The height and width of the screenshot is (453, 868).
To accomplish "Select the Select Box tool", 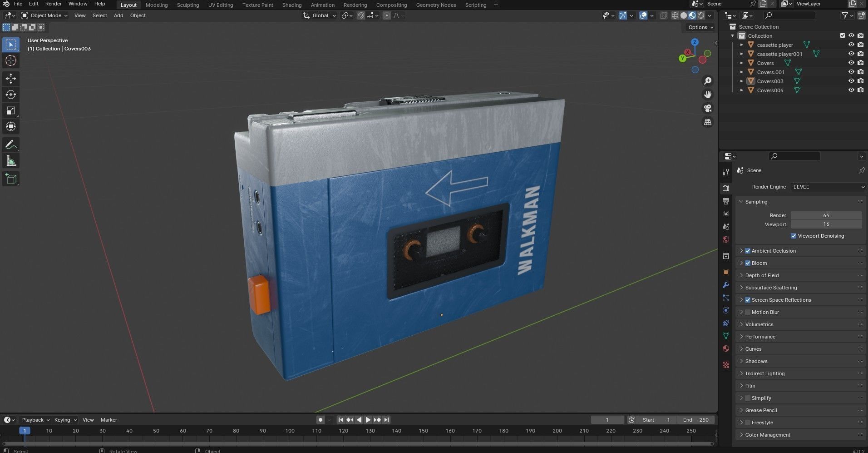I will [11, 45].
